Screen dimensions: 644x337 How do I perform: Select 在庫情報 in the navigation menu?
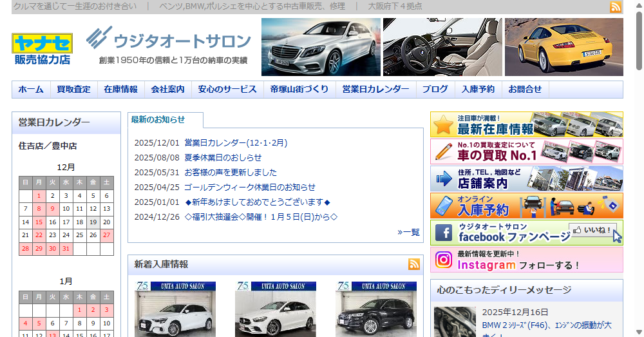pos(120,90)
